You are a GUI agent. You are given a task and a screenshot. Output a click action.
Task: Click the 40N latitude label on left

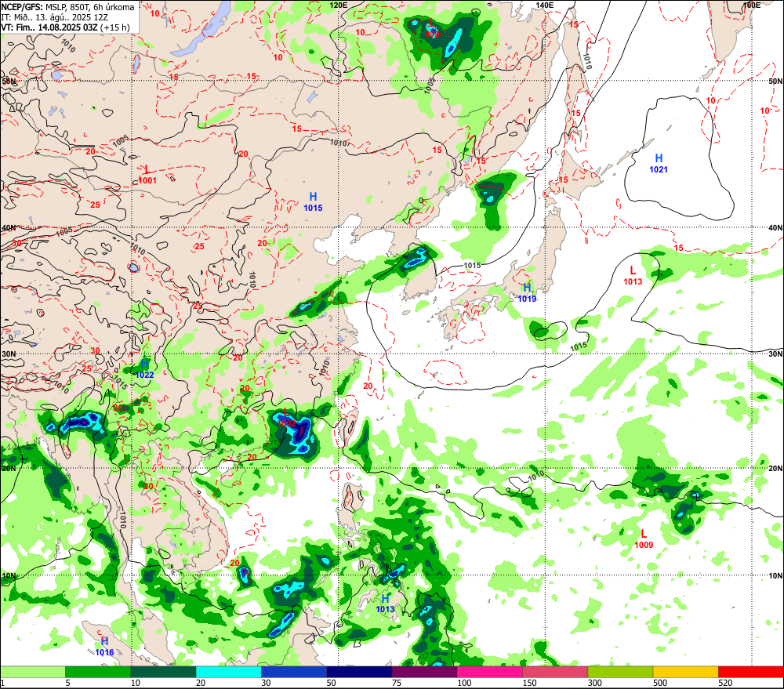(9, 228)
